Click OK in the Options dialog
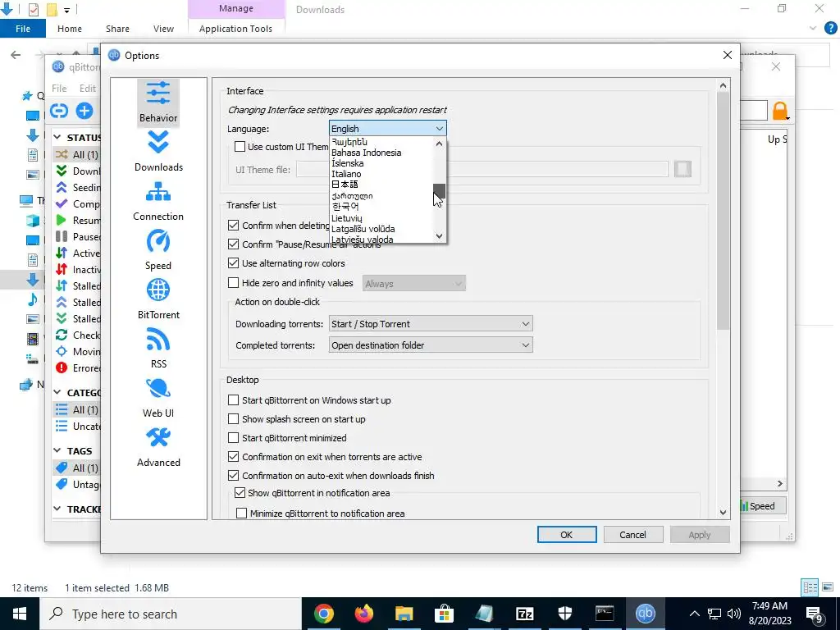Viewport: 840px width, 630px height. [x=567, y=535]
